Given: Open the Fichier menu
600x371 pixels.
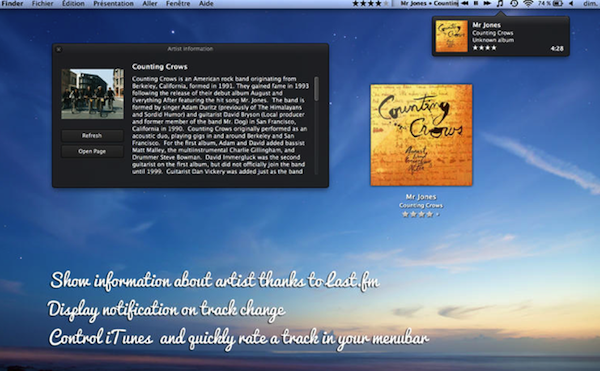Looking at the screenshot, I should pos(42,3).
